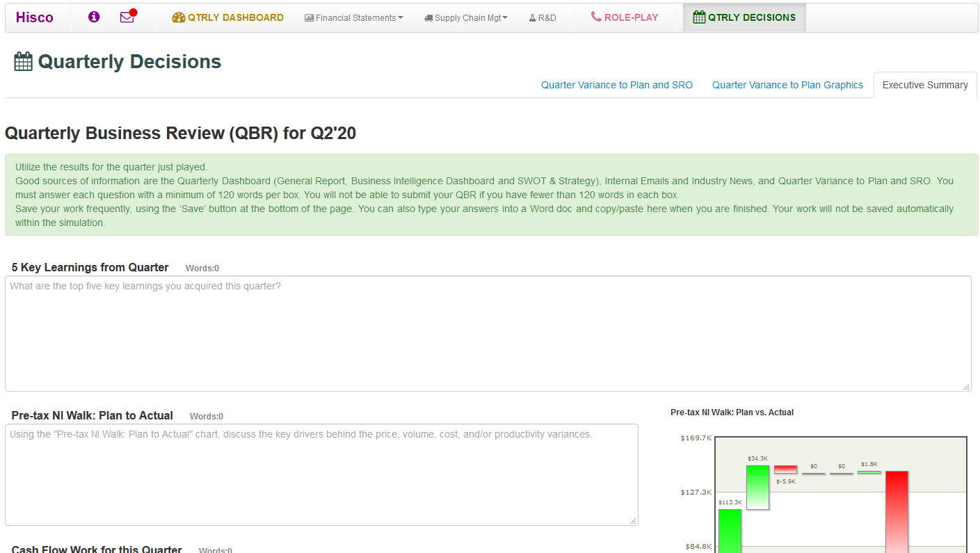Click the Financial Statements chart icon
980x553 pixels.
click(x=310, y=18)
